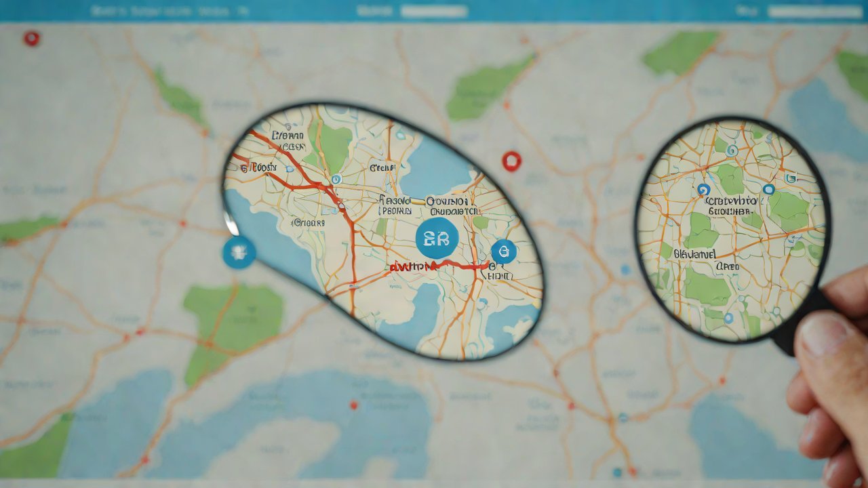The width and height of the screenshot is (868, 488).
Task: Select the red ring marker between the magnifiers
Action: point(511,161)
